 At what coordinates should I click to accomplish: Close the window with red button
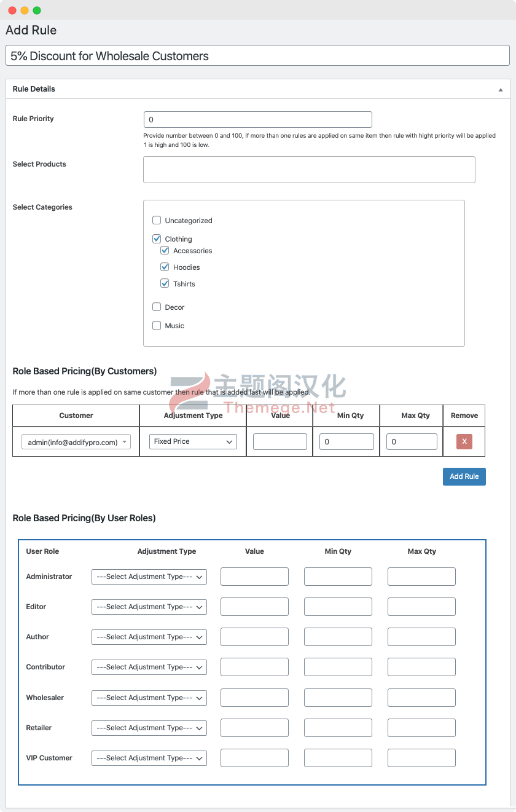tap(12, 10)
